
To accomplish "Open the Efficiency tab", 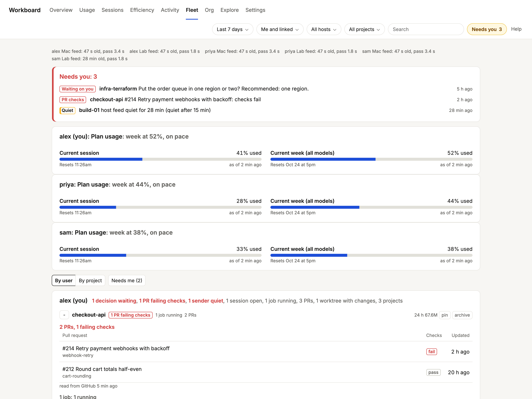I will 142,10.
